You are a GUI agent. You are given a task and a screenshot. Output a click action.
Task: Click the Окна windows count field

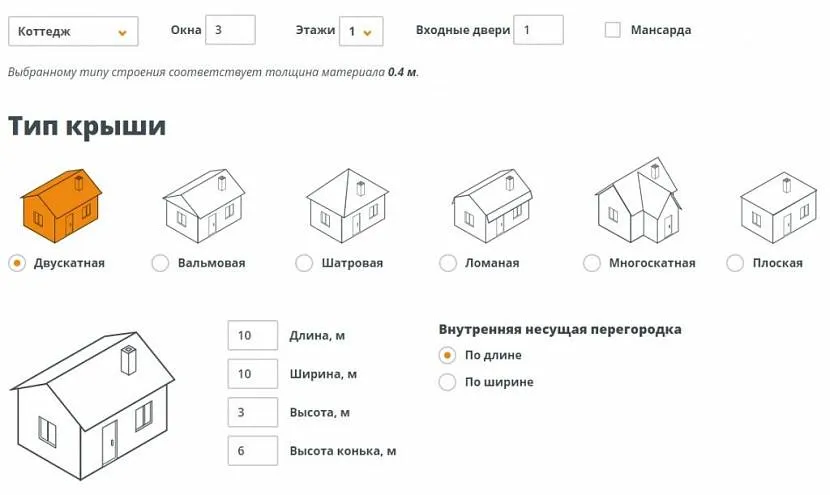[230, 30]
